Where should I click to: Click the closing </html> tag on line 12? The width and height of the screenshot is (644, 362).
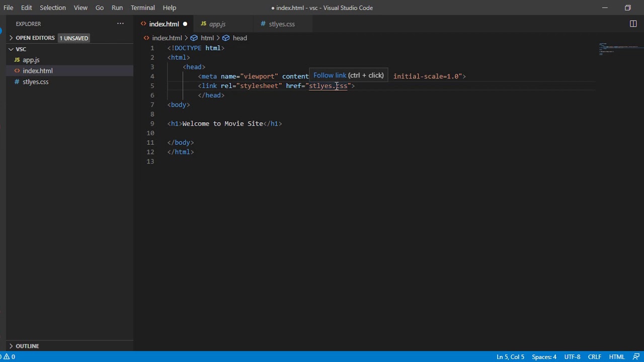click(181, 152)
